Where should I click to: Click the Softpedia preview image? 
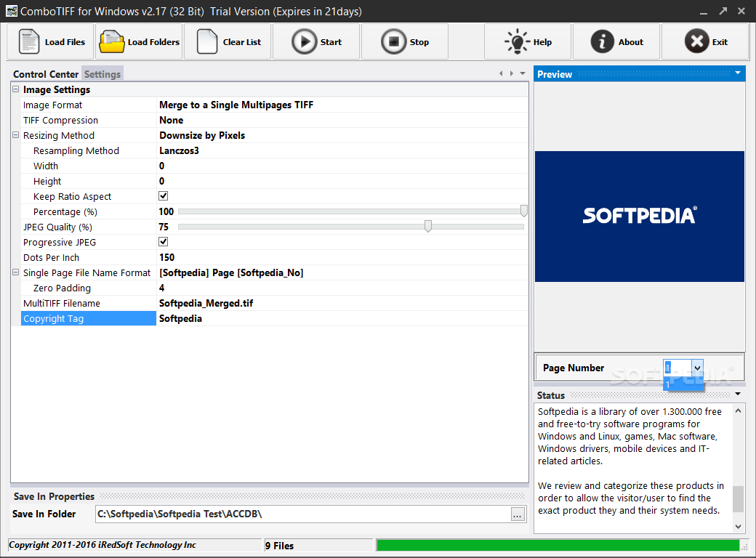point(639,217)
